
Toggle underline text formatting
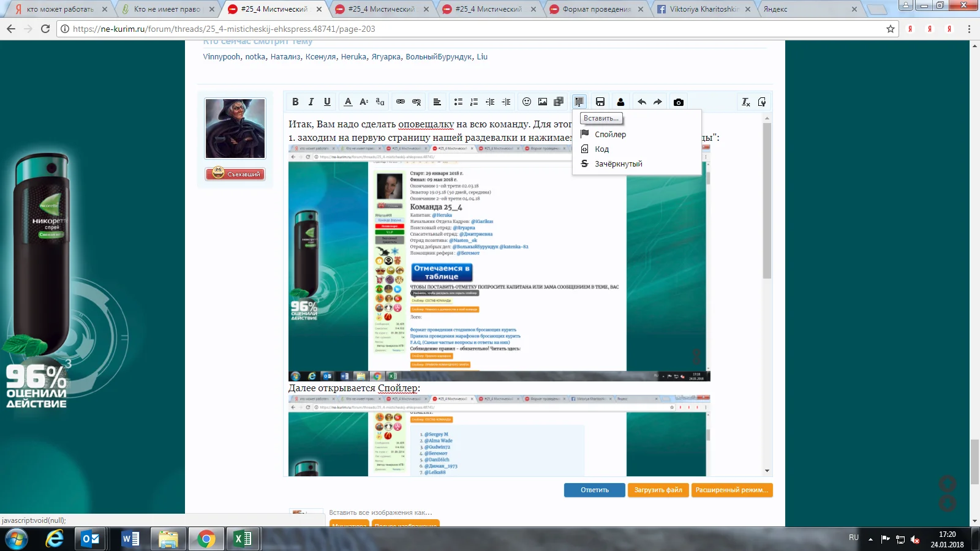(x=327, y=102)
